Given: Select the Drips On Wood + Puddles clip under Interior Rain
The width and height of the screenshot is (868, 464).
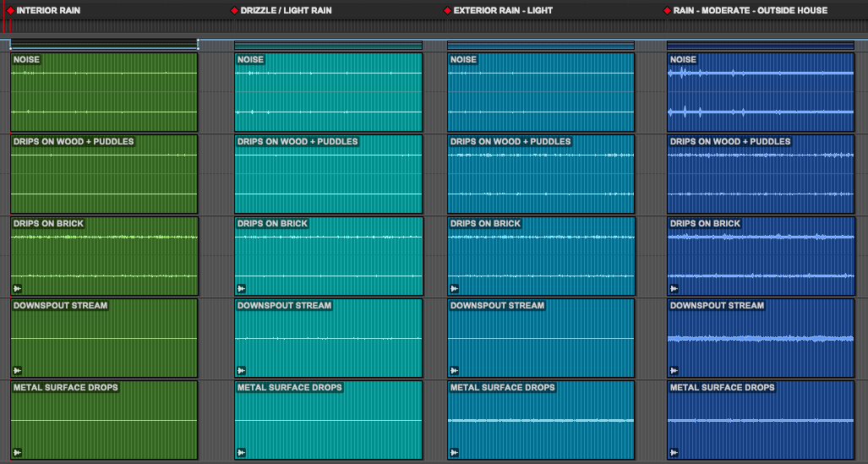Looking at the screenshot, I should [104, 174].
